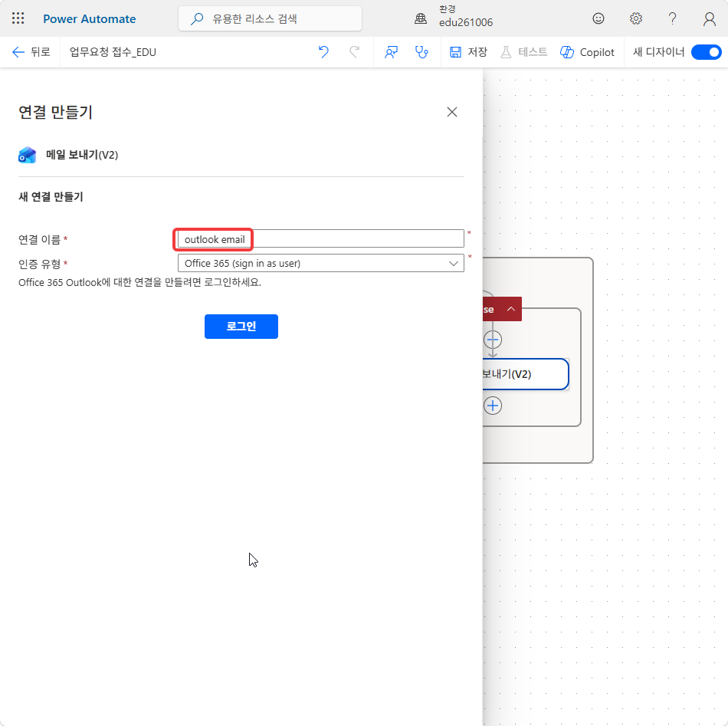Toggle the 새 디자이너 switch

point(707,52)
